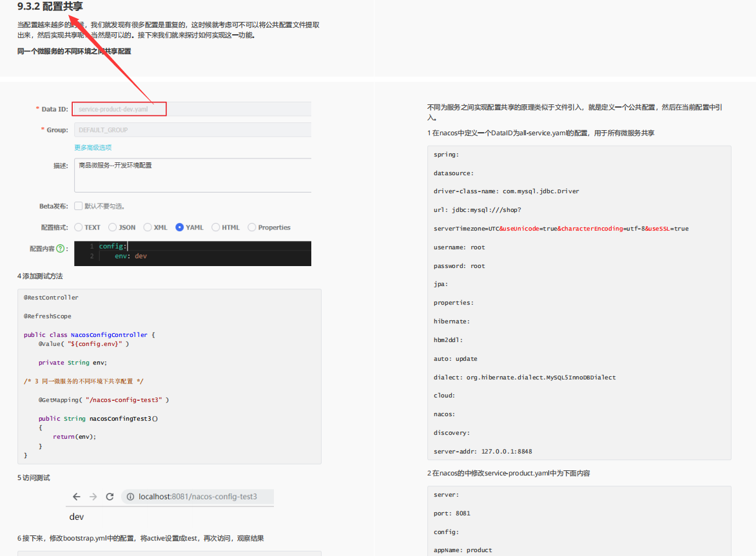756x556 pixels.
Task: Click the 'url: jdbc:mysql:///shop?' line
Action: 478,210
